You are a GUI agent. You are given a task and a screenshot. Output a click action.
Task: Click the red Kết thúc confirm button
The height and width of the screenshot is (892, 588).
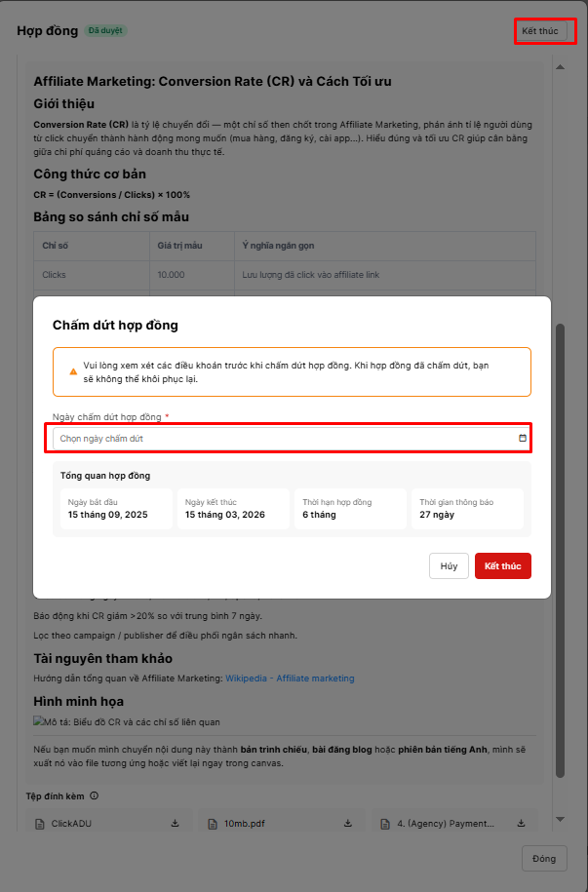(502, 566)
